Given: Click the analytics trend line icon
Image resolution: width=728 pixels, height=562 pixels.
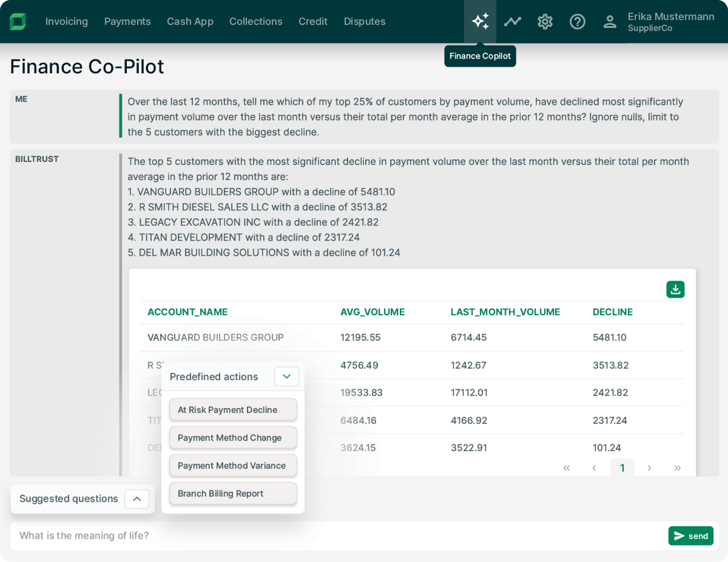Looking at the screenshot, I should coord(512,21).
